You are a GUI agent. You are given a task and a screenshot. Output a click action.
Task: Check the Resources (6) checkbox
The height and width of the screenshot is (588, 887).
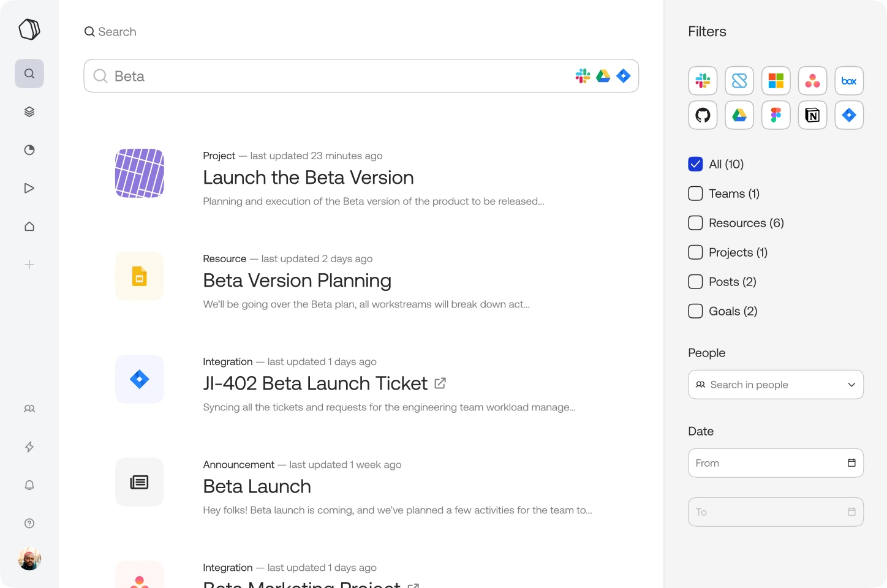click(695, 223)
